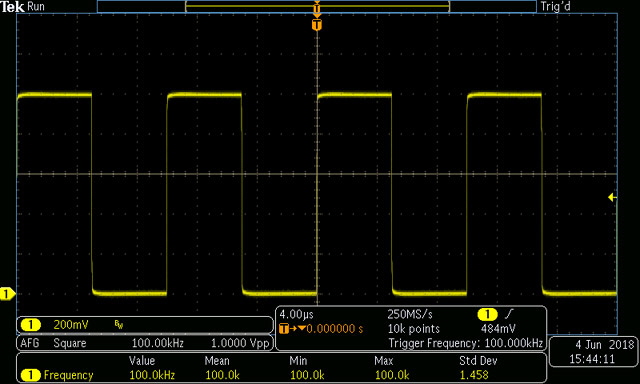
Task: Click the bandwidth limit Bw icon
Action: point(119,325)
